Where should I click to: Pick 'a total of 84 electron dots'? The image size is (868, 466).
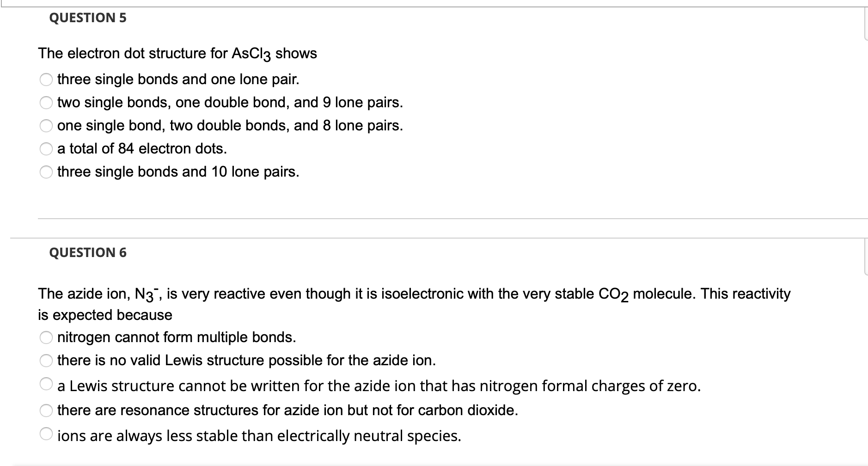(x=46, y=149)
